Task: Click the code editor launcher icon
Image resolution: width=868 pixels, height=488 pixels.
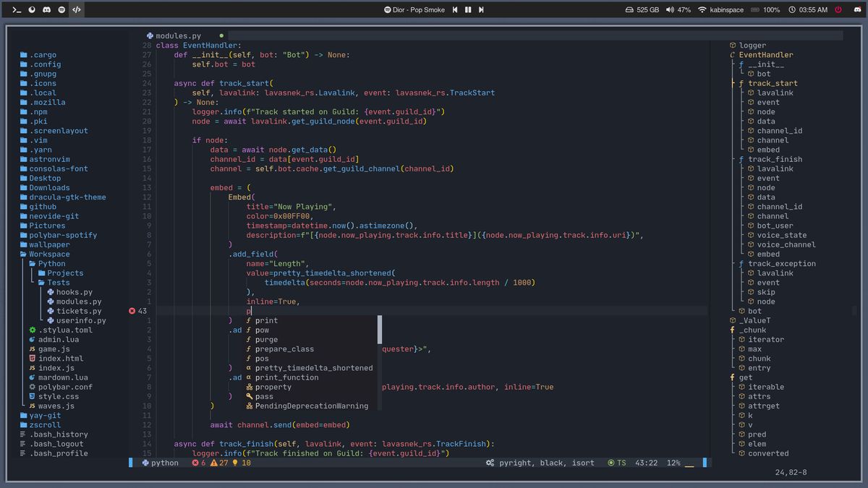Action: click(77, 10)
